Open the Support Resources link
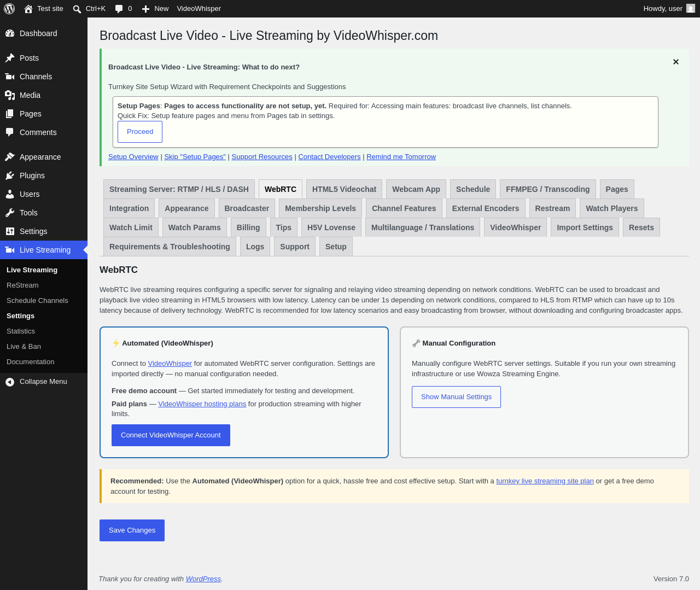Image resolution: width=700 pixels, height=590 pixels. pos(262,157)
